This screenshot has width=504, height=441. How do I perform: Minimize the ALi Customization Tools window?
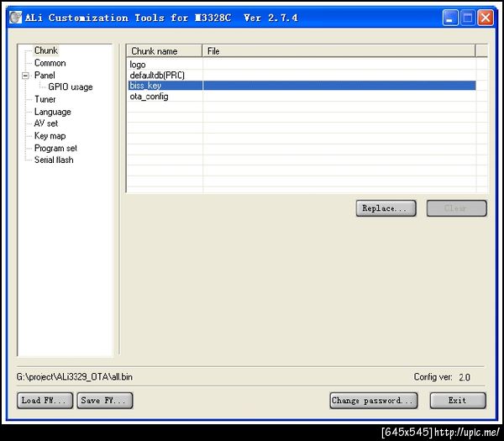(450, 18)
